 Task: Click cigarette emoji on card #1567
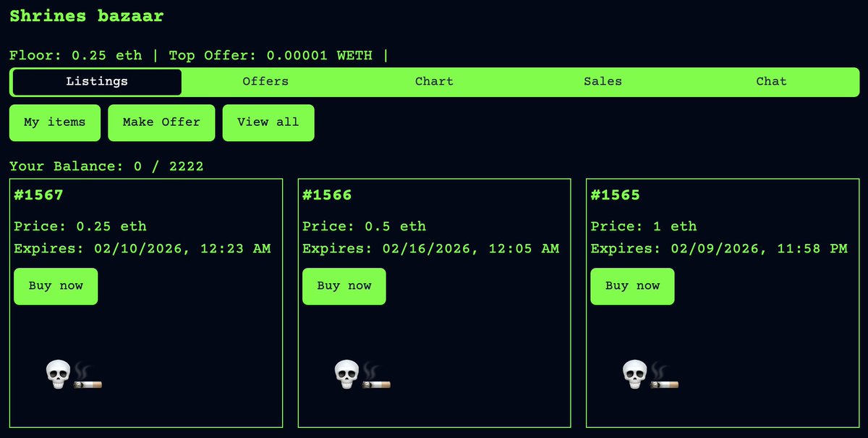(x=88, y=376)
